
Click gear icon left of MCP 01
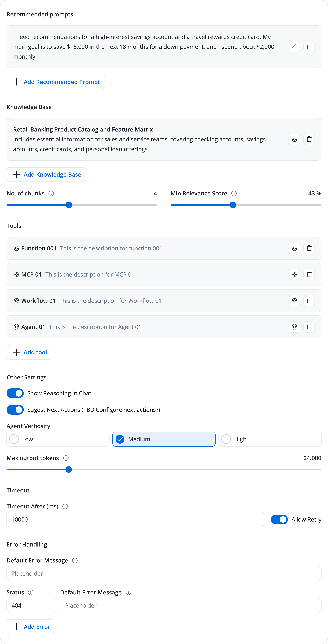pyautogui.click(x=16, y=274)
